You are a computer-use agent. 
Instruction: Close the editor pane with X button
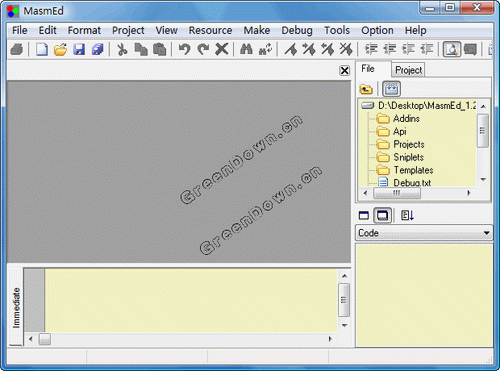coord(344,70)
